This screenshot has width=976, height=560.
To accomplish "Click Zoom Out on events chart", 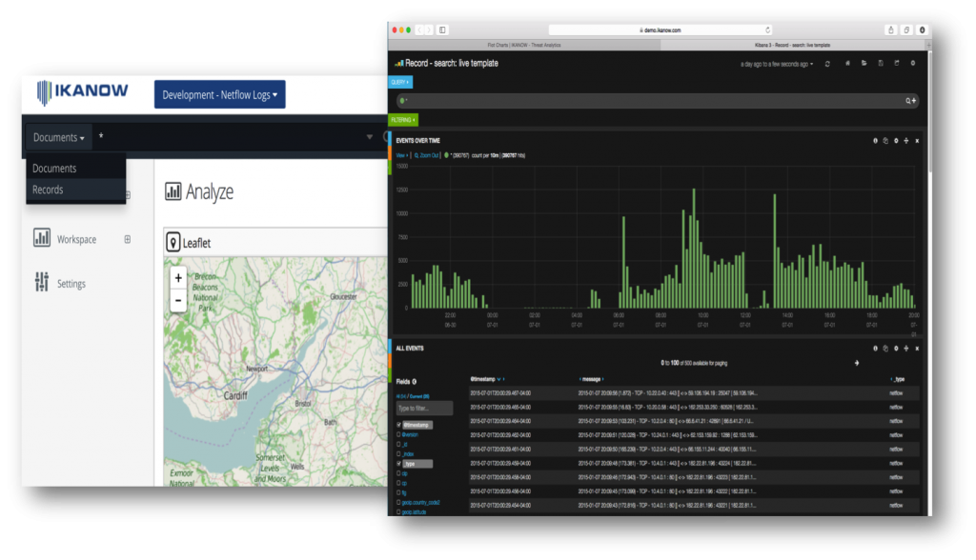I will coord(426,155).
